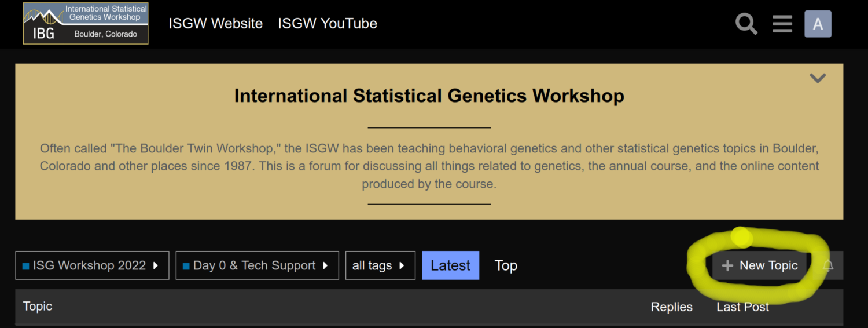Open the all tags dropdown
This screenshot has width=868, height=328.
pyautogui.click(x=380, y=265)
